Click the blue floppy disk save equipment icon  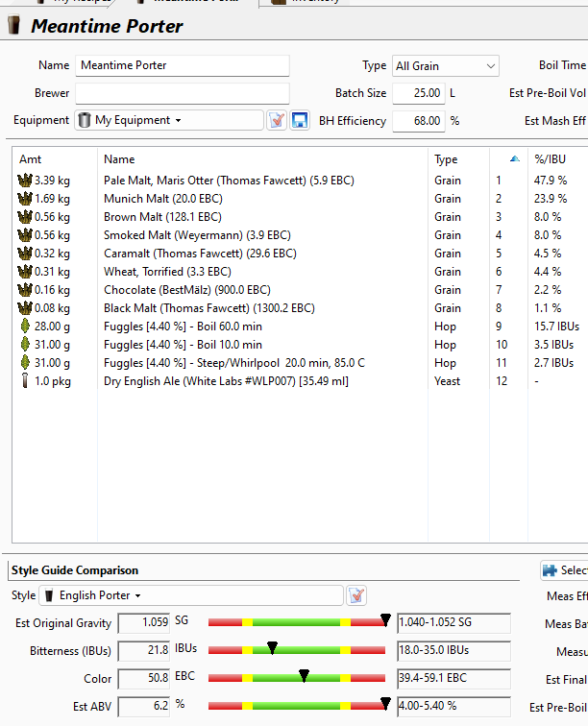point(300,120)
